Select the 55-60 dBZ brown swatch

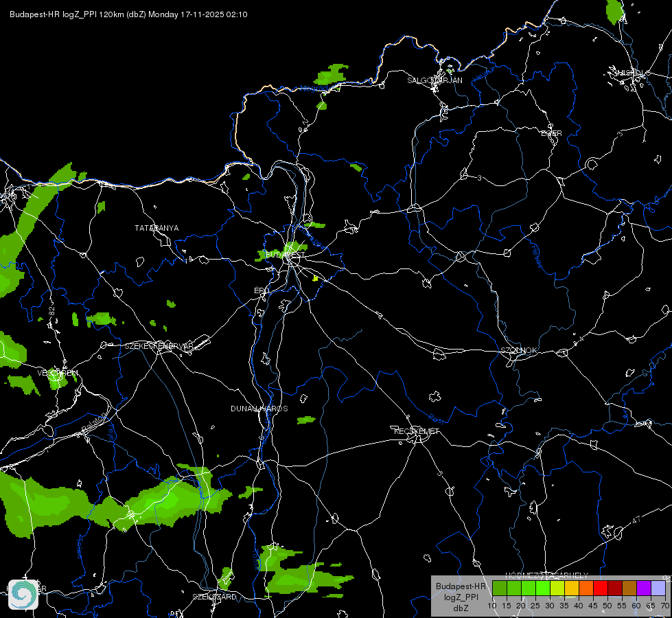pos(629,588)
